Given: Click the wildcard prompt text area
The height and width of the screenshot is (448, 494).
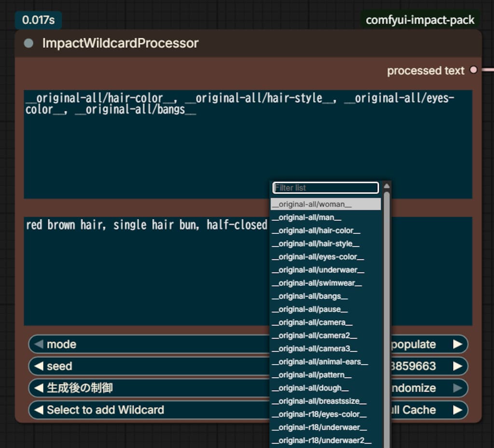Looking at the screenshot, I should [248, 144].
